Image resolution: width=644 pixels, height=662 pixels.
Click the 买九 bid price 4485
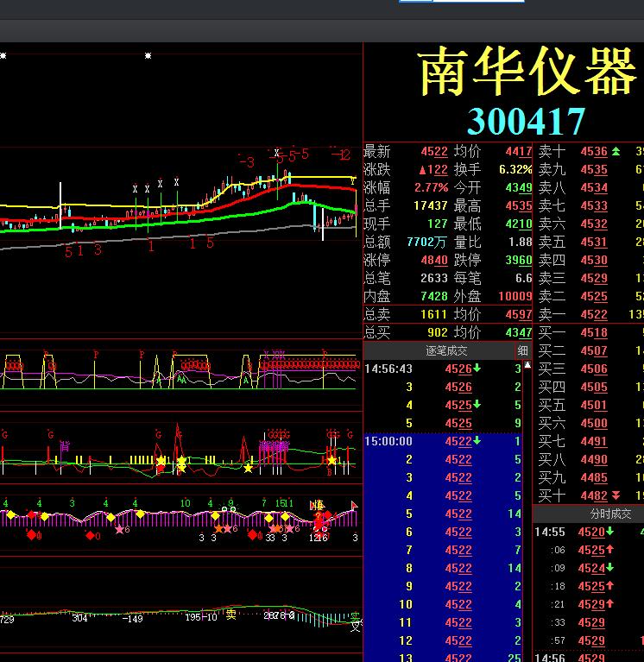click(594, 477)
